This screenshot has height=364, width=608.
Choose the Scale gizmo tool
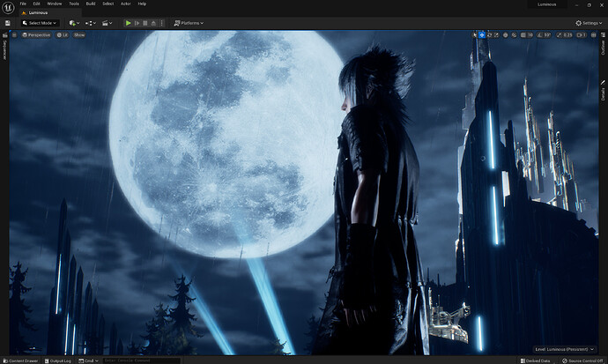point(496,35)
